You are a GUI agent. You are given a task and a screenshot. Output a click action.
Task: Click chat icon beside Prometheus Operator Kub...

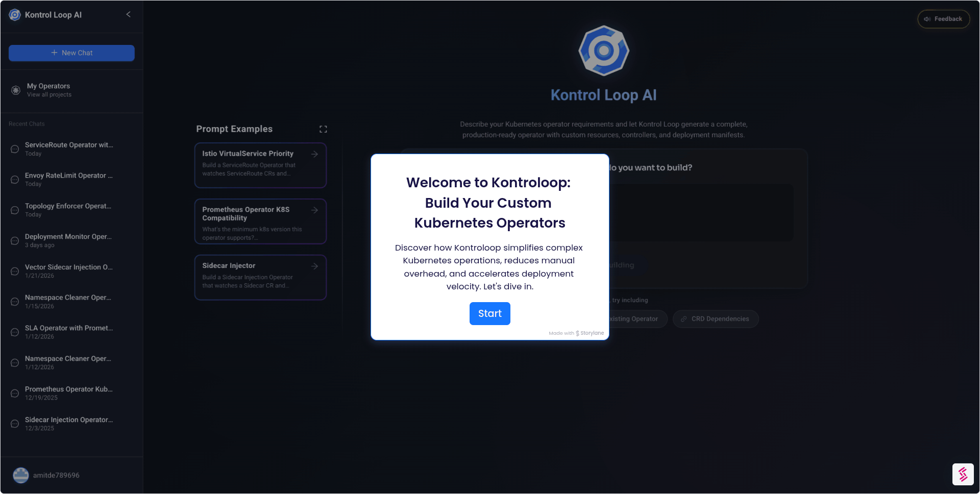[15, 393]
